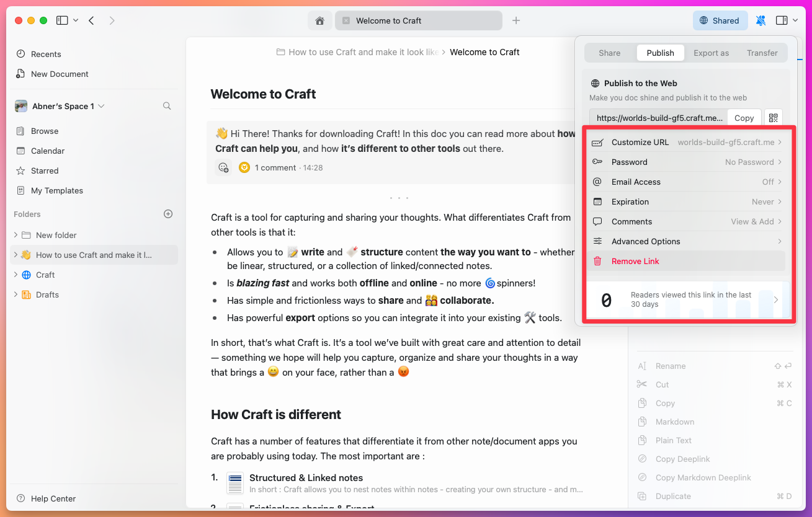
Task: Select the Publish tab
Action: [660, 53]
